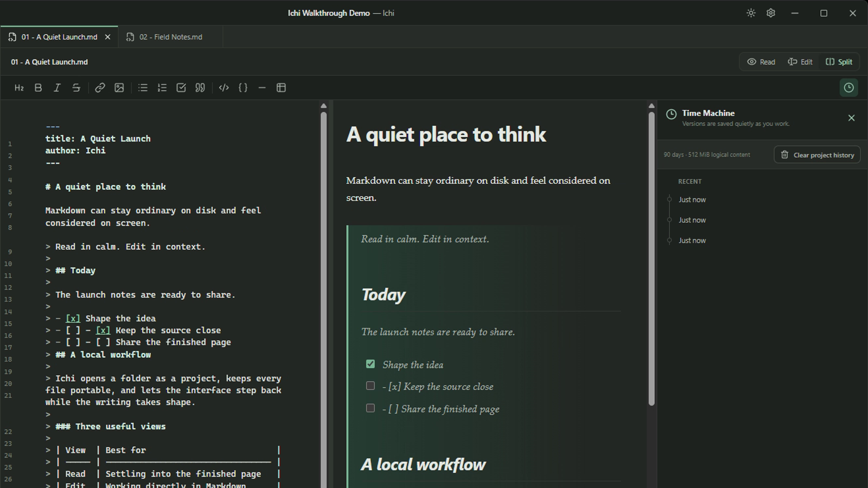This screenshot has width=868, height=488.
Task: Click the 'Read in calm. Edit in context.' quote
Action: pyautogui.click(x=425, y=239)
